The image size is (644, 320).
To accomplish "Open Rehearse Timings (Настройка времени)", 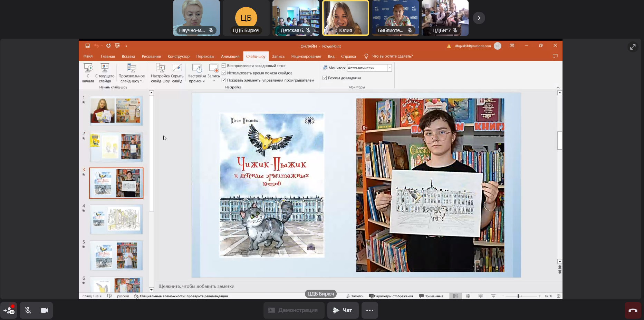I will point(197,73).
